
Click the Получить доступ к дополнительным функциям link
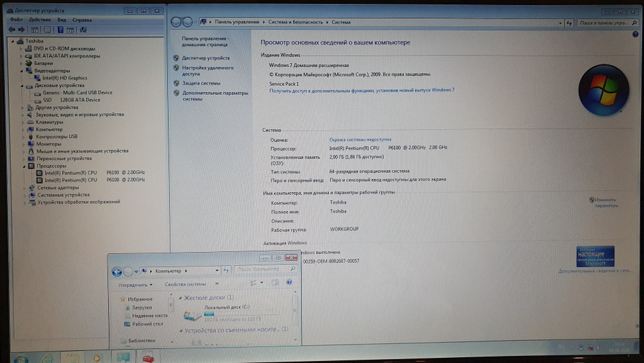point(362,90)
